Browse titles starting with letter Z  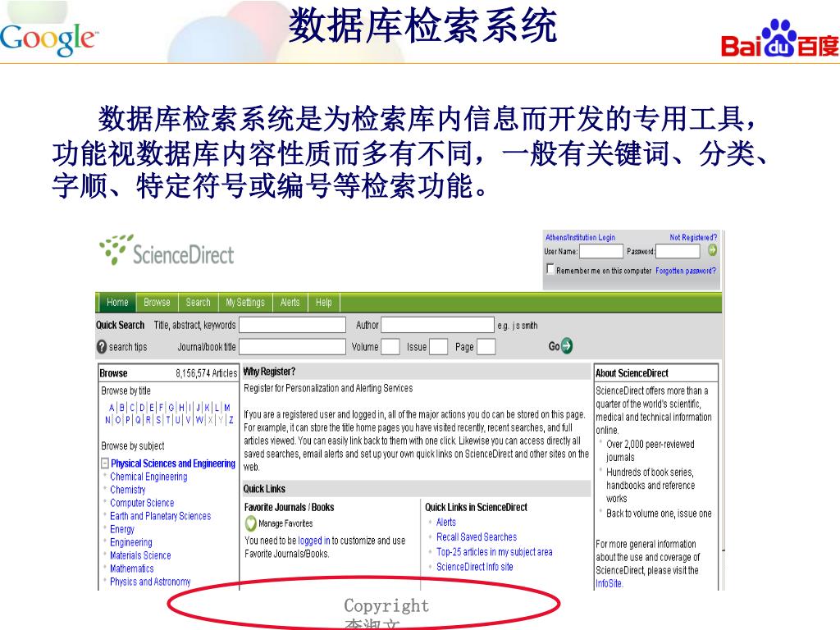coord(231,420)
